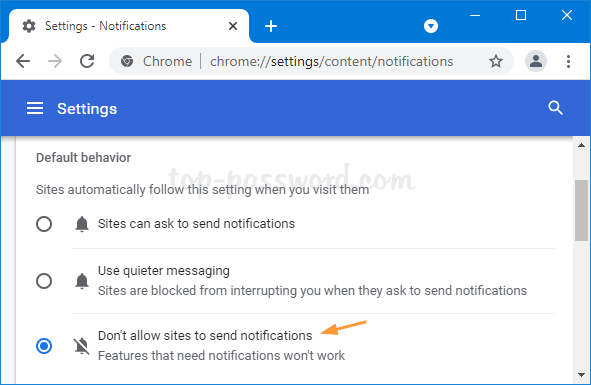The width and height of the screenshot is (591, 385).
Task: Search settings with the magnifier icon
Action: (555, 108)
